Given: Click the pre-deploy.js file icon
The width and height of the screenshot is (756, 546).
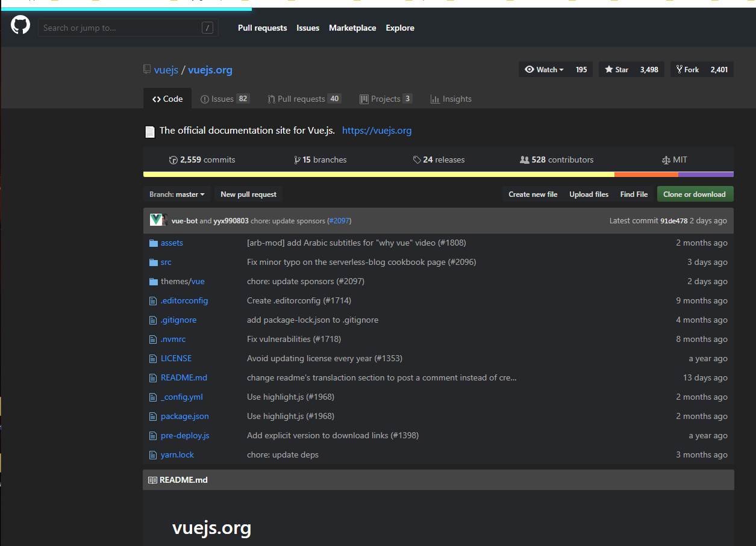Looking at the screenshot, I should point(153,436).
